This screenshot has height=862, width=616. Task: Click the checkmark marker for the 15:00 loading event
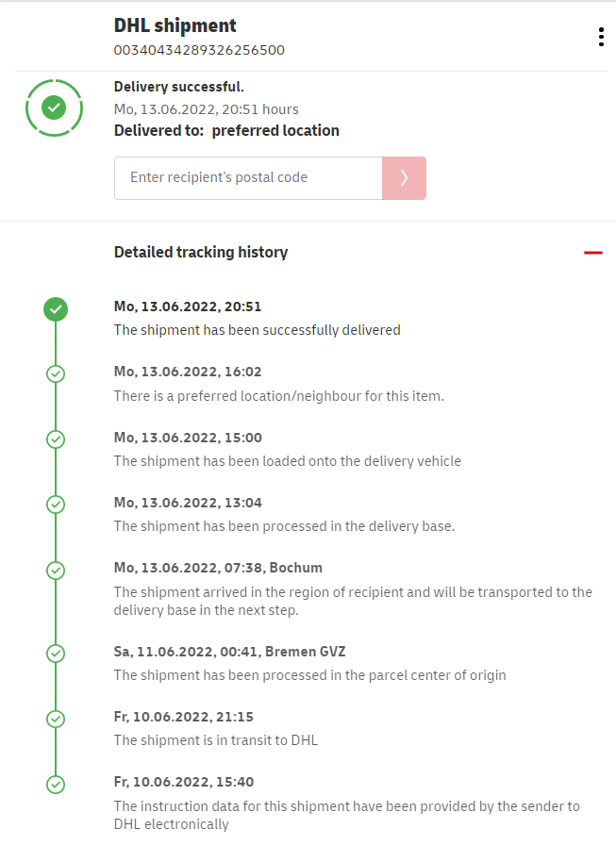point(56,439)
